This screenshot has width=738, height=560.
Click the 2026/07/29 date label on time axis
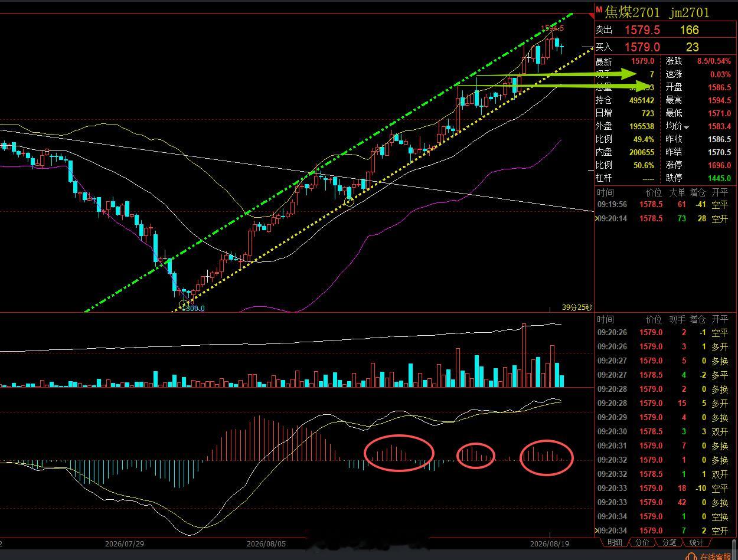click(x=125, y=543)
